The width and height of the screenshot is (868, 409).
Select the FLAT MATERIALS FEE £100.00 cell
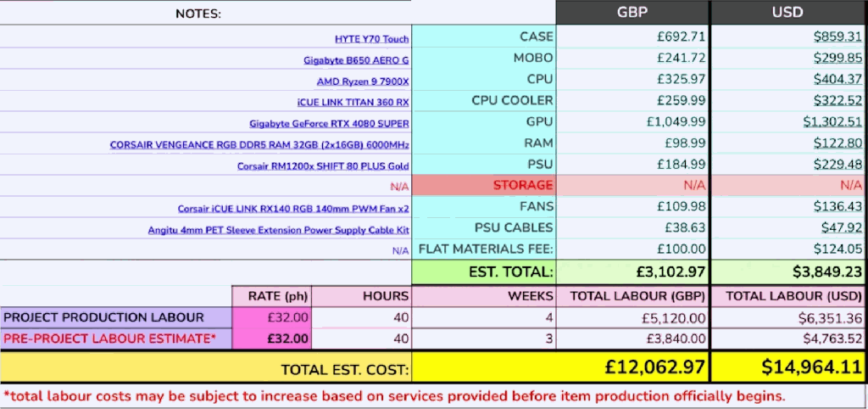click(632, 249)
